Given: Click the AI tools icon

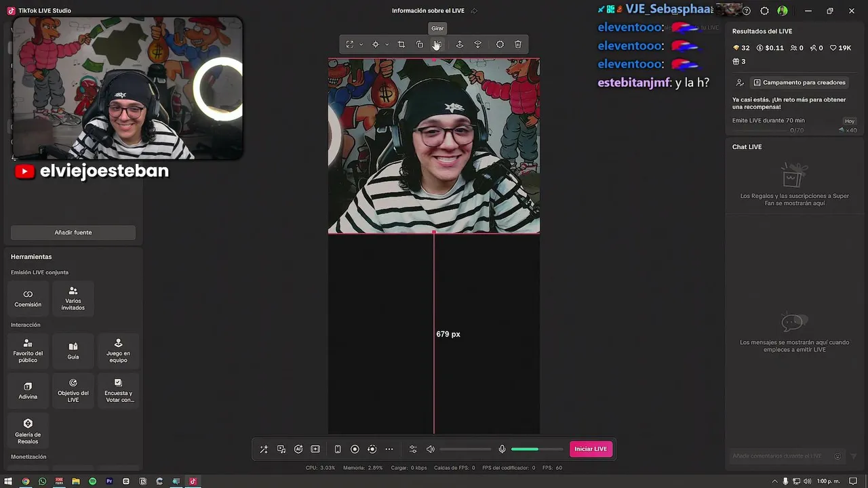Looking at the screenshot, I should (298, 449).
